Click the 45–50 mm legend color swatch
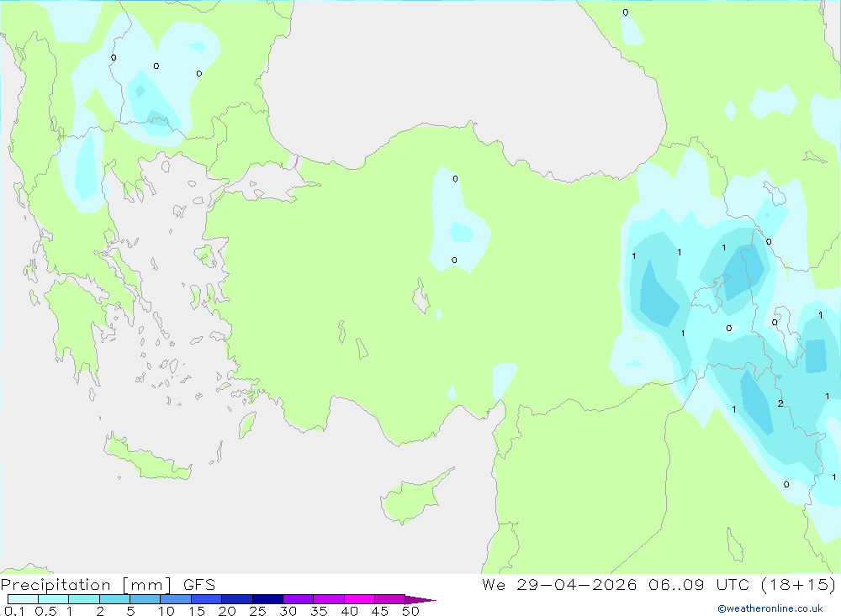This screenshot has width=841, height=616. pyautogui.click(x=390, y=599)
